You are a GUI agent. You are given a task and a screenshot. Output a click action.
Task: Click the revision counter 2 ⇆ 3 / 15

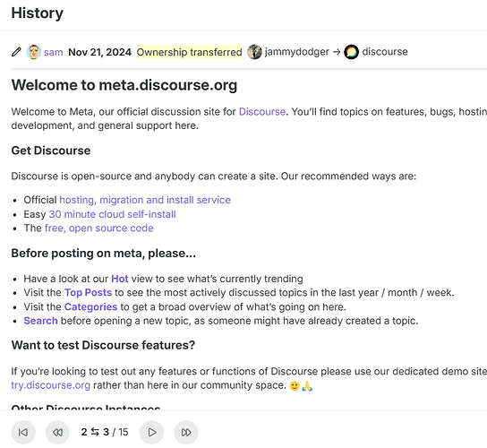105,432
